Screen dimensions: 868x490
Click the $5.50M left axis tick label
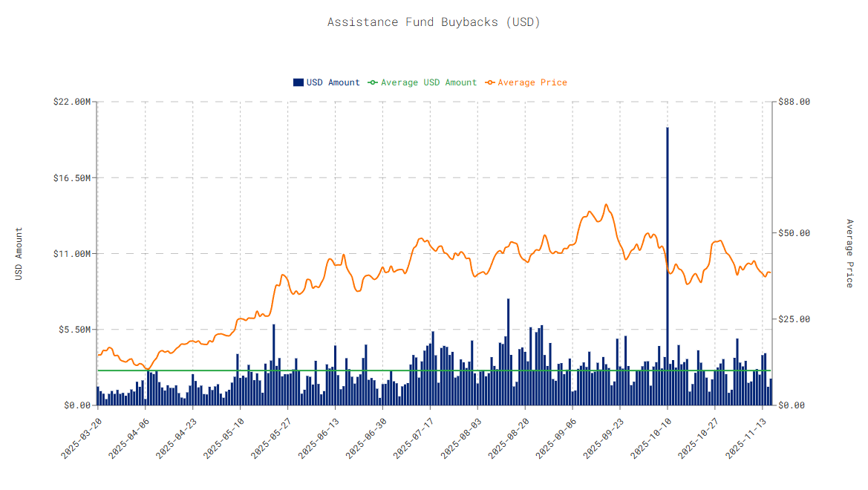[75, 330]
